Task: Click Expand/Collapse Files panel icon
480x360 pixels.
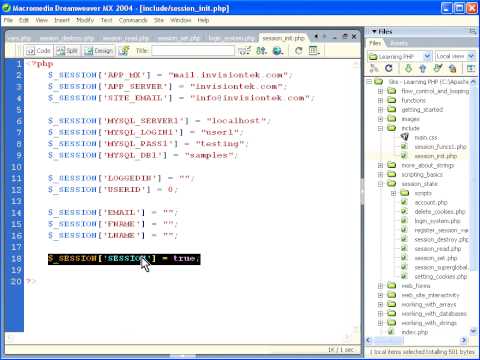Action: 471,68
